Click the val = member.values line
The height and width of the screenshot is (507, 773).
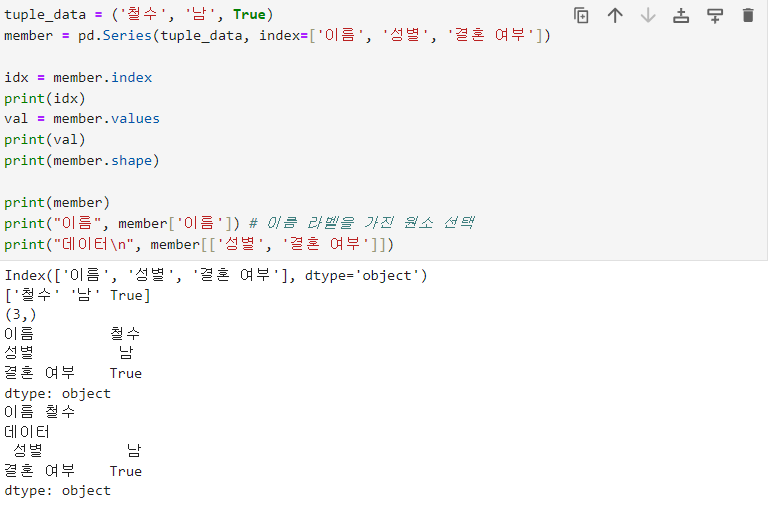pyautogui.click(x=82, y=119)
